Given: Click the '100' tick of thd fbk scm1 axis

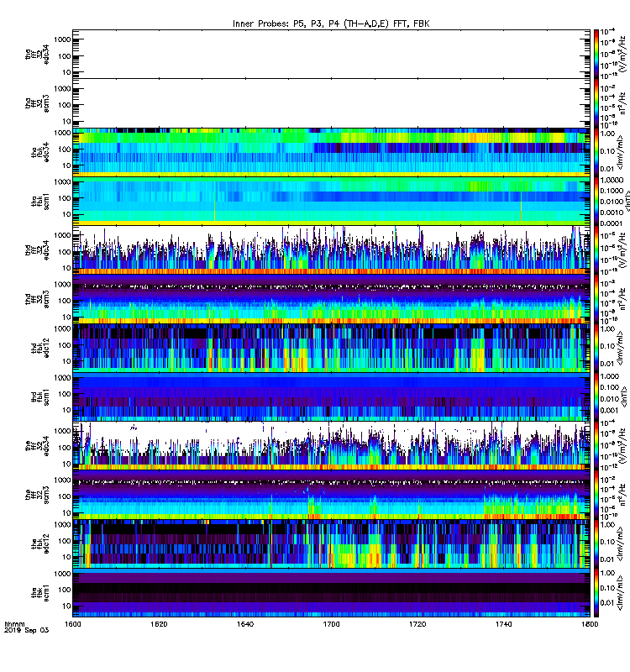Looking at the screenshot, I should tap(64, 394).
